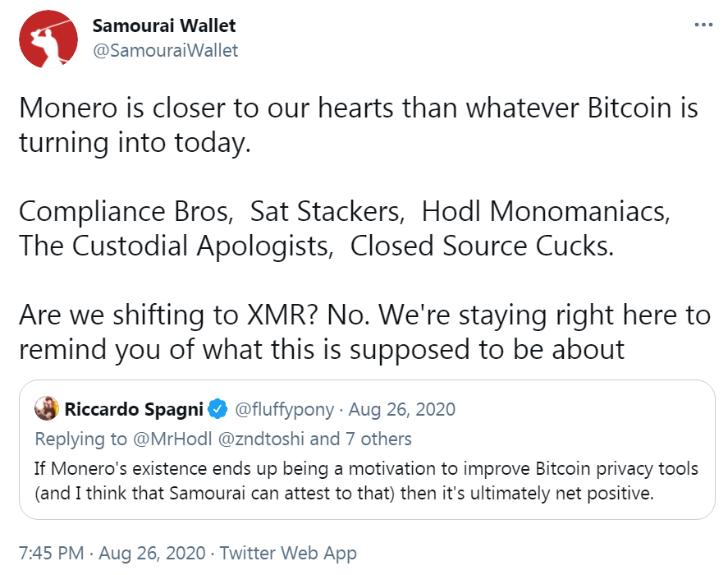Click the @SamouraiWallet handle
Viewport: 728px width, 575px height.
(x=165, y=50)
